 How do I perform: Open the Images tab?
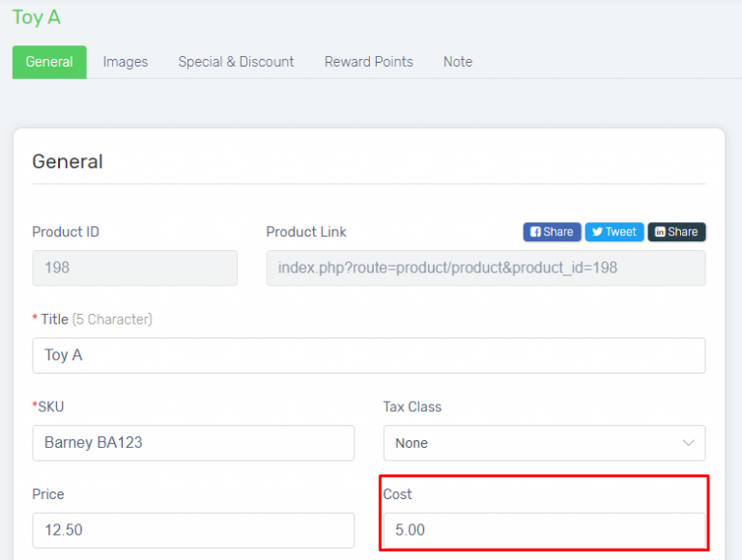pos(126,62)
